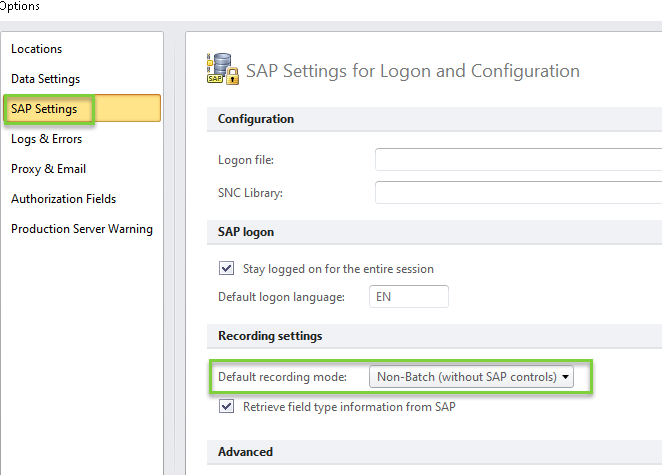This screenshot has width=662, height=475.
Task: Open Proxy & Email settings
Action: (x=49, y=169)
